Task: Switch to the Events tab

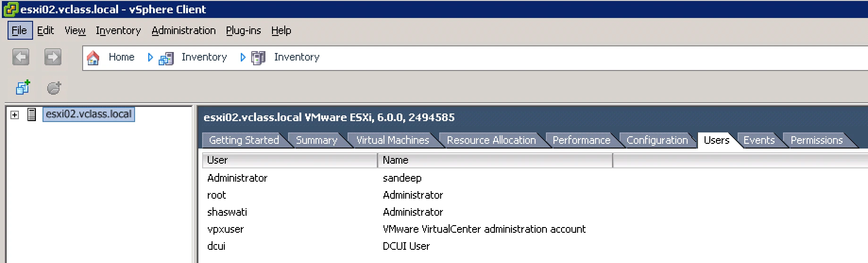Action: (759, 140)
